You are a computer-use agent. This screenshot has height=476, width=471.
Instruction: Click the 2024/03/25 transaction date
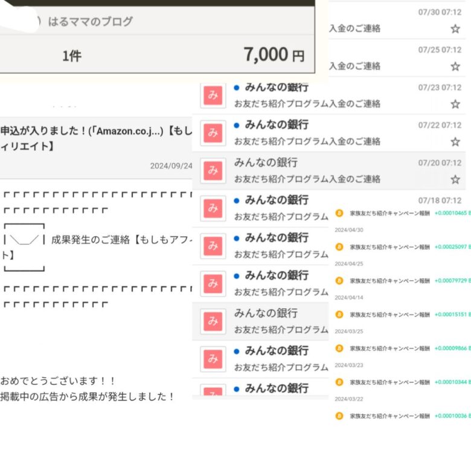click(349, 332)
